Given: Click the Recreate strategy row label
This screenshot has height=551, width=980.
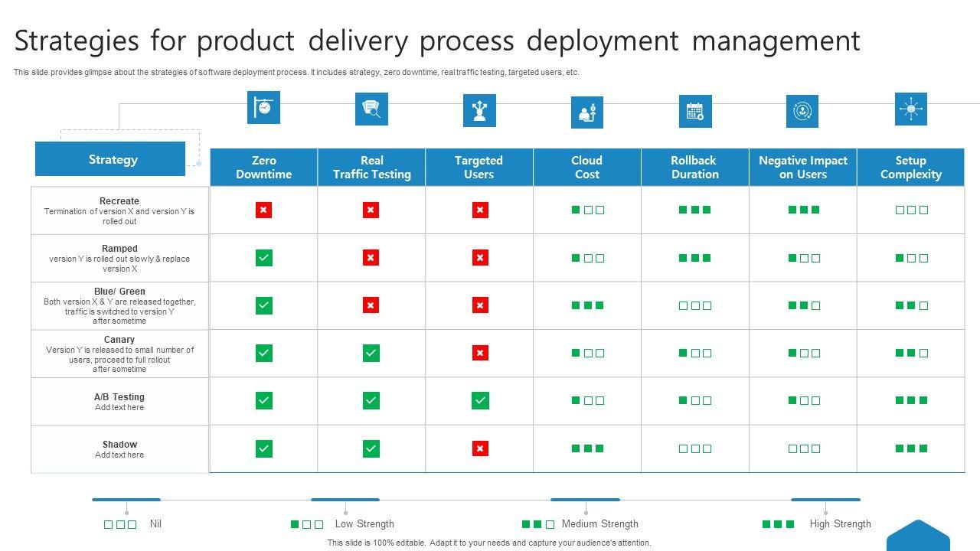Looking at the screenshot, I should coord(119,210).
